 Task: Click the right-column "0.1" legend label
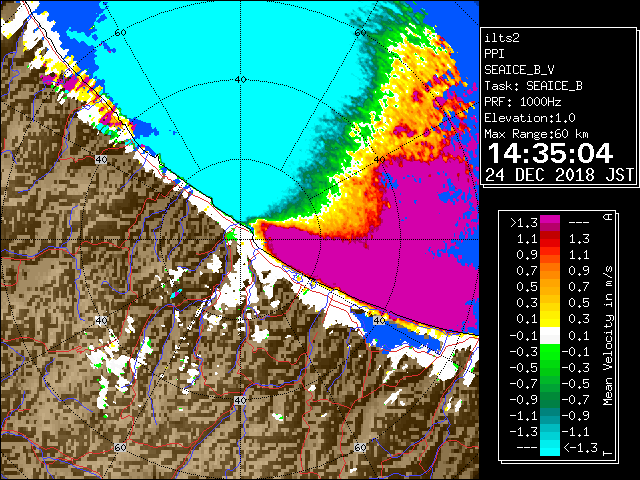(579, 336)
